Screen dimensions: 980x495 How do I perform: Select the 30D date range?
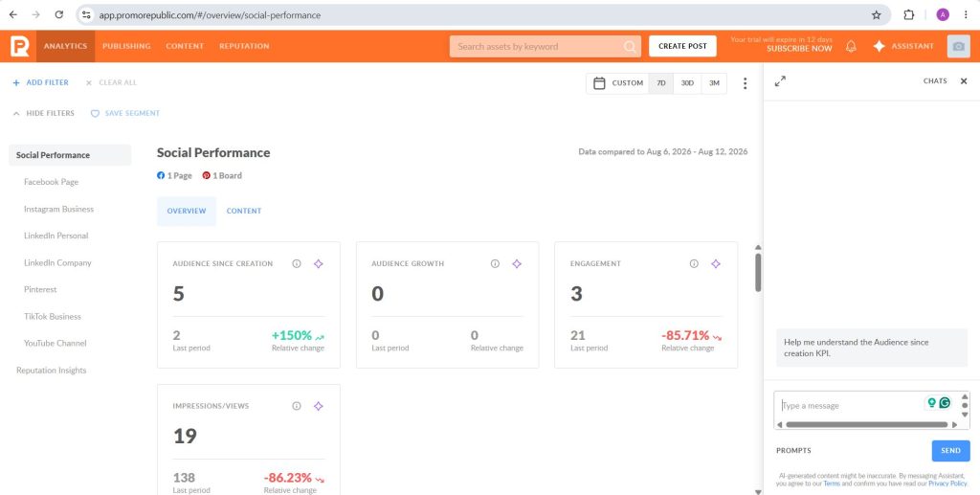point(687,83)
